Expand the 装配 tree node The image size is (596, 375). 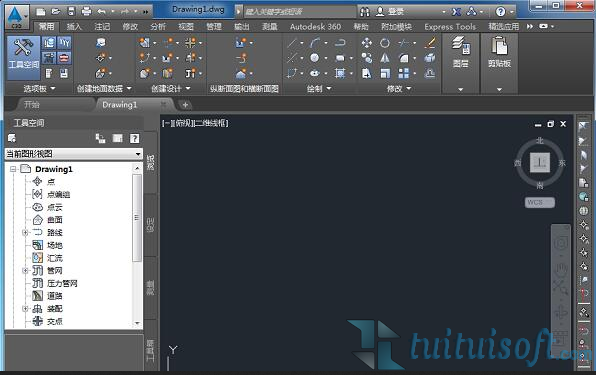(25, 309)
